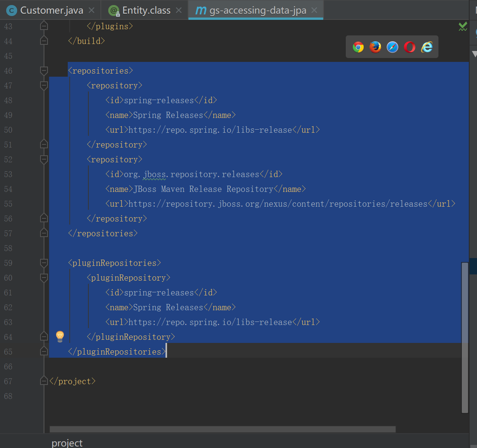
Task: Open the file in Internet Explorer
Action: (x=427, y=47)
